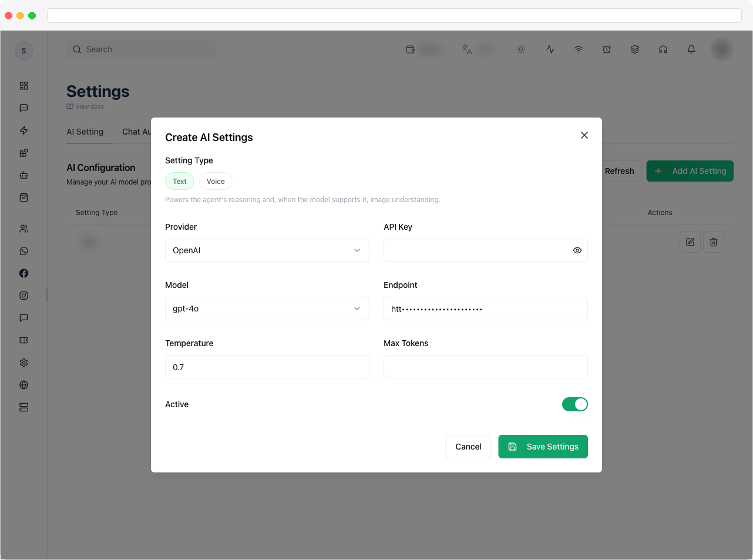Close the Create AI Settings dialog
753x560 pixels.
(x=584, y=135)
